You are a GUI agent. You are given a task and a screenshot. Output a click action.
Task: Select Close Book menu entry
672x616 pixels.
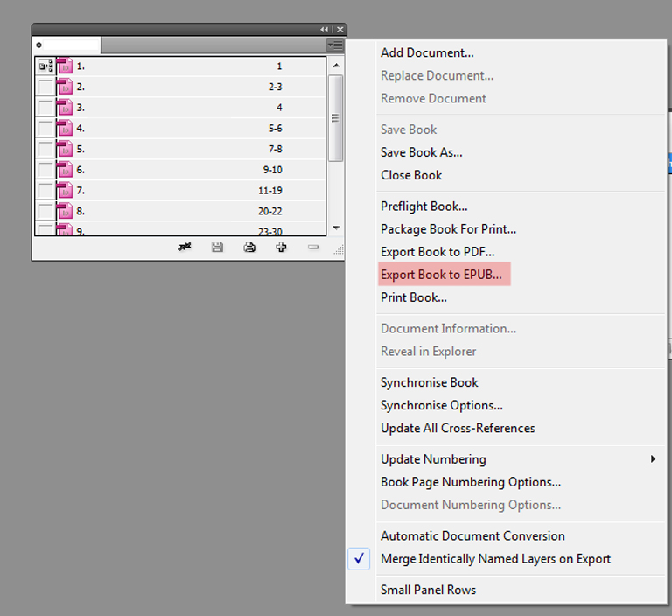[411, 175]
